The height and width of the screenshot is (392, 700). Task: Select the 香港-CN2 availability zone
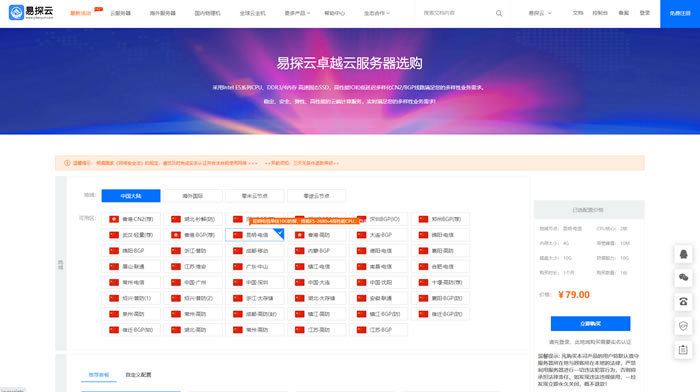pos(131,219)
